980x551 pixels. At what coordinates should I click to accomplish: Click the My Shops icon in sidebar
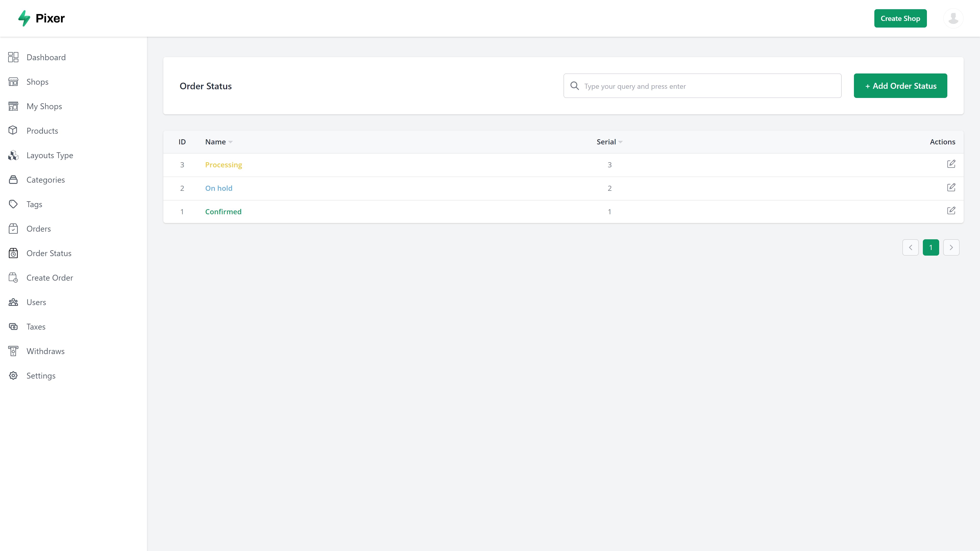coord(13,106)
